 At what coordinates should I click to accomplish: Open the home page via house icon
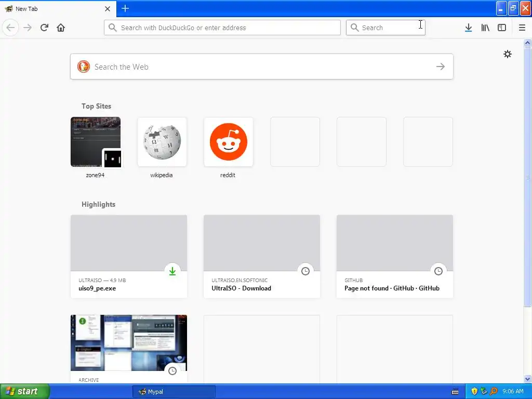coord(61,28)
